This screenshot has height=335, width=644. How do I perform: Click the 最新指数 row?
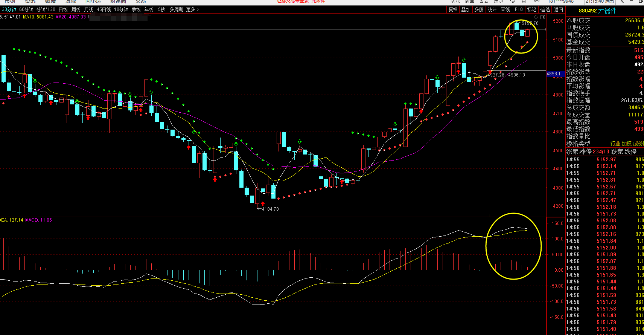pyautogui.click(x=604, y=50)
